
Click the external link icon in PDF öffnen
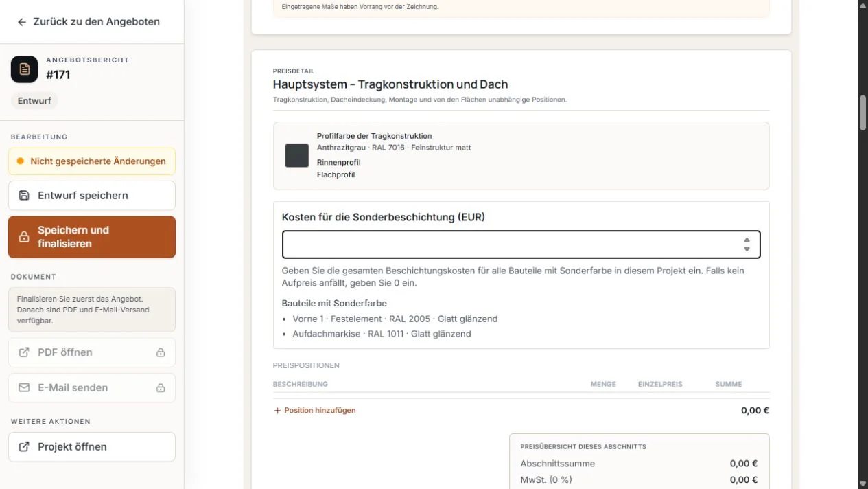[24, 352]
